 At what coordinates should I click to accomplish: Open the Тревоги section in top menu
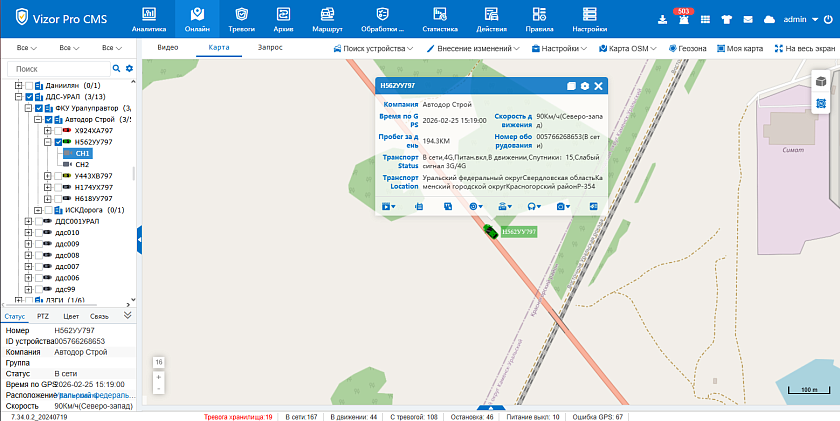241,20
